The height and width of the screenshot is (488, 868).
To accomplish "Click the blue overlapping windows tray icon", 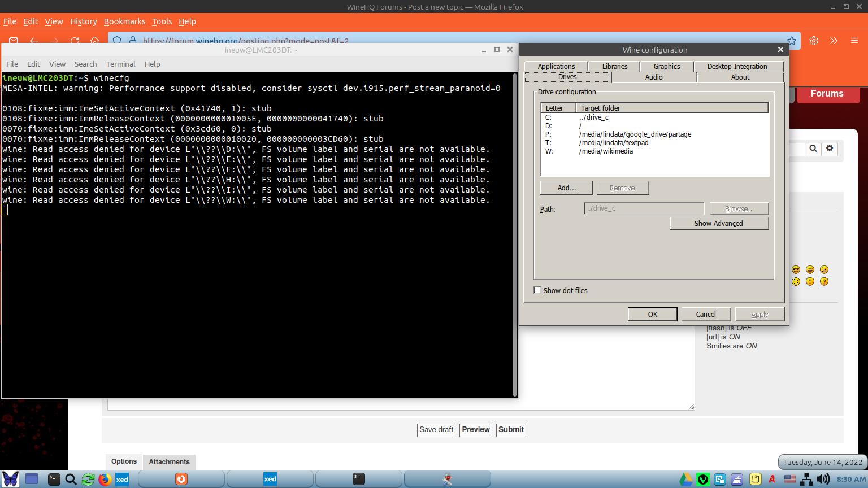I will [x=720, y=480].
